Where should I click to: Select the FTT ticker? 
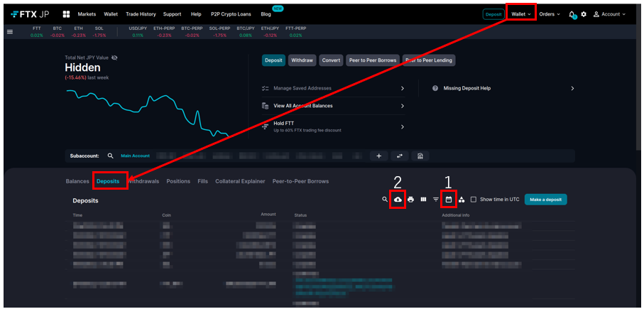click(36, 32)
